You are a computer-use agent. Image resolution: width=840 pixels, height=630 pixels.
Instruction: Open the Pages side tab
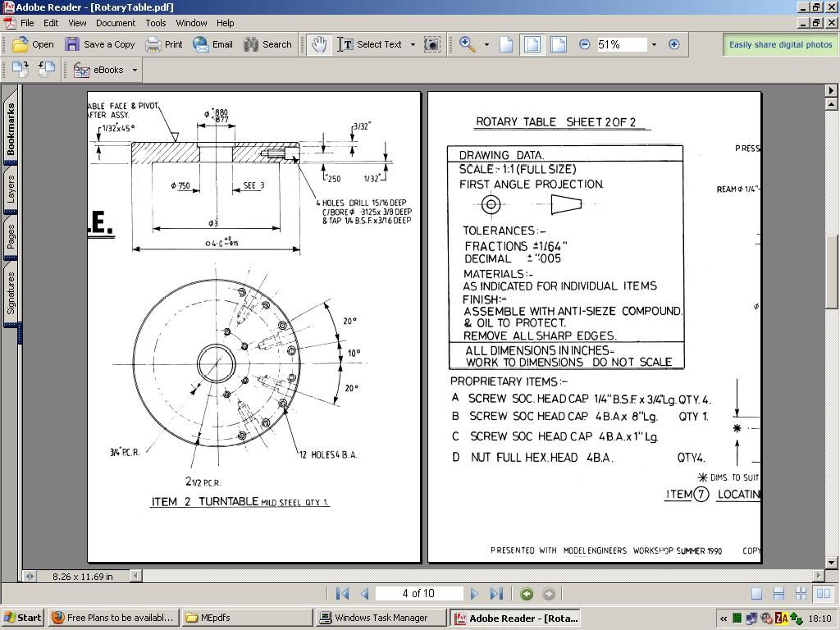pos(11,236)
